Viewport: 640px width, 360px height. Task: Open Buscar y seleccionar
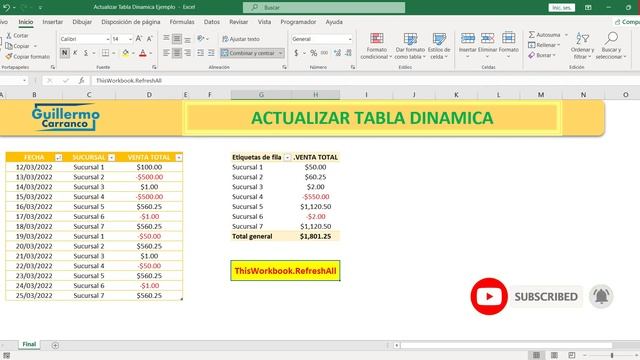[x=611, y=46]
